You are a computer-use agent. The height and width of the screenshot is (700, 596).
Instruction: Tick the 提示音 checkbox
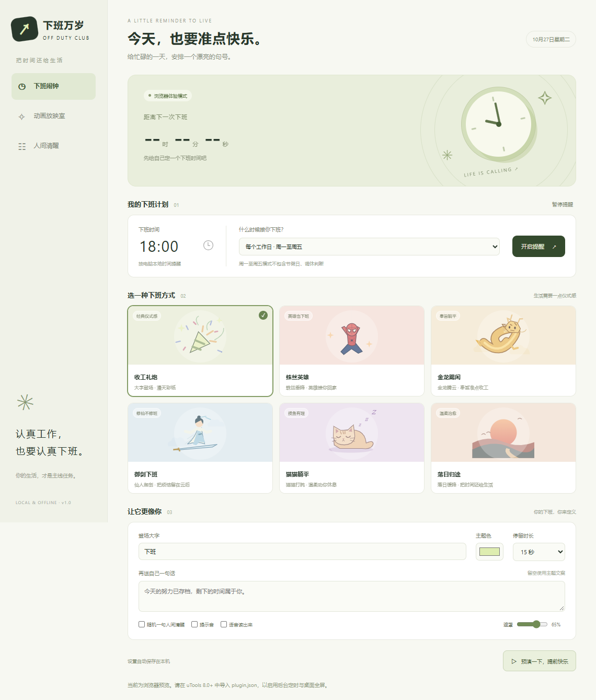[194, 624]
